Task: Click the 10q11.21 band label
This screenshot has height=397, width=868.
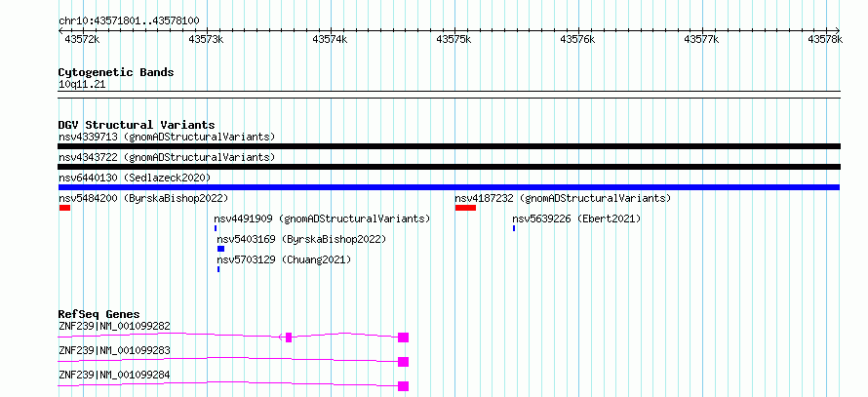Action: [82, 85]
